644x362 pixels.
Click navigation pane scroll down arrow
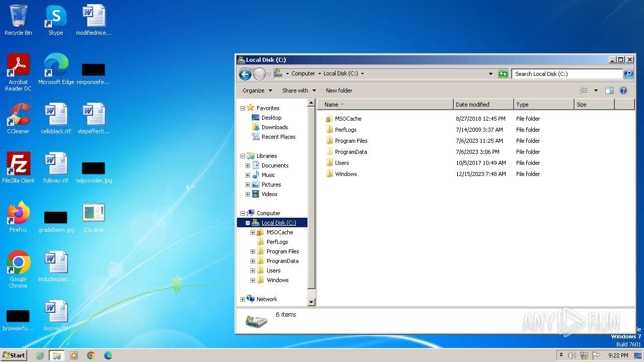coord(311,302)
